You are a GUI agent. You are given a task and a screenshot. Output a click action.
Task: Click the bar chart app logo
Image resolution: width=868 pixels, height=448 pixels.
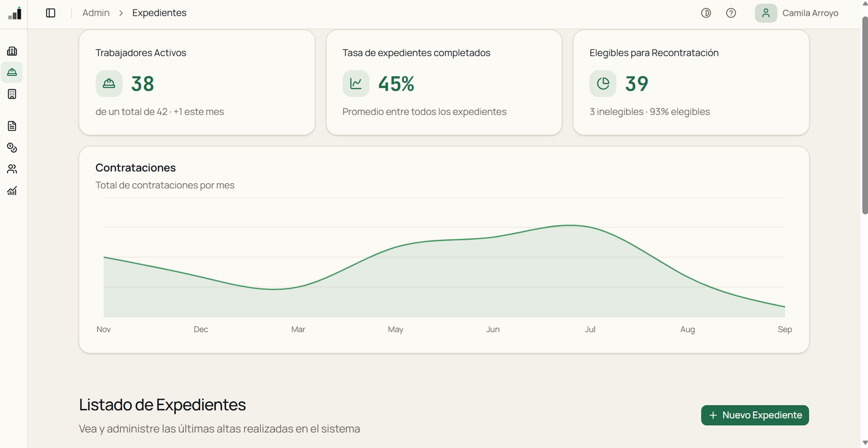[x=15, y=13]
